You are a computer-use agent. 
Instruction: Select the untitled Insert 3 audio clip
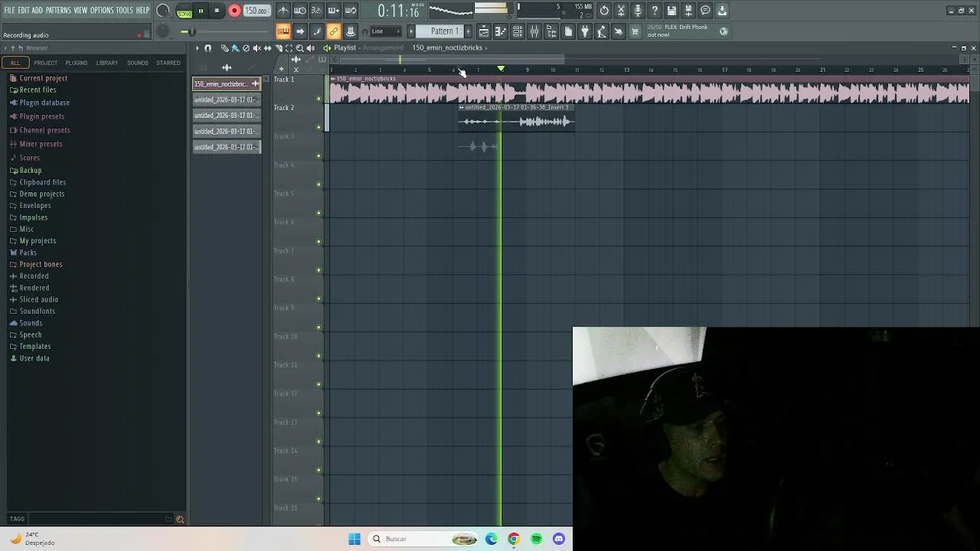516,118
